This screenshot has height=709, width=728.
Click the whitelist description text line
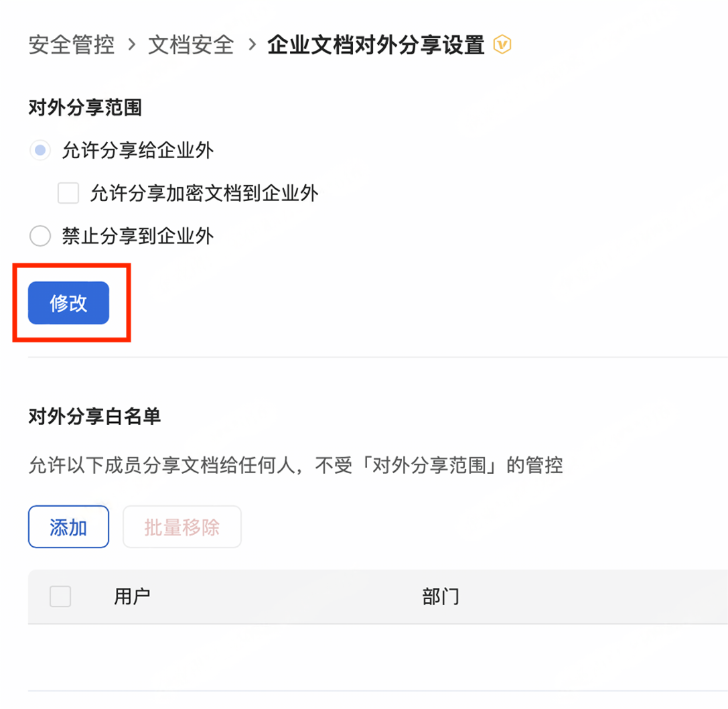[x=296, y=465]
